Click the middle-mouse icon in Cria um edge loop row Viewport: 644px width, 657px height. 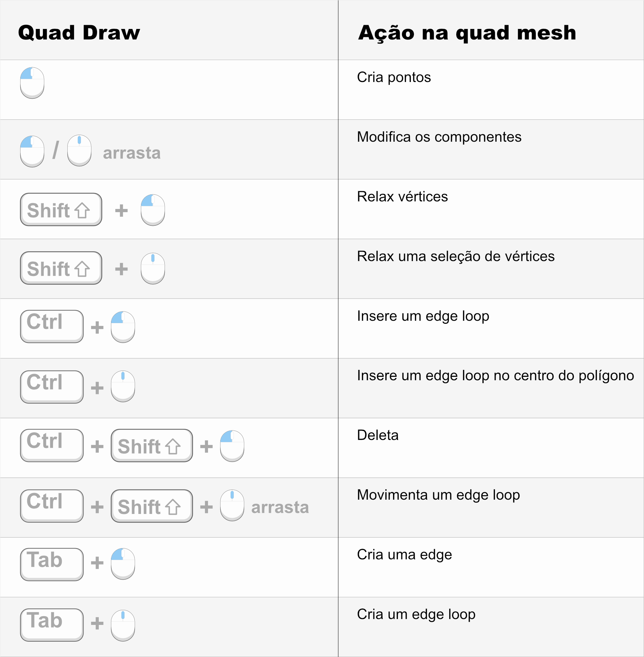tap(123, 625)
